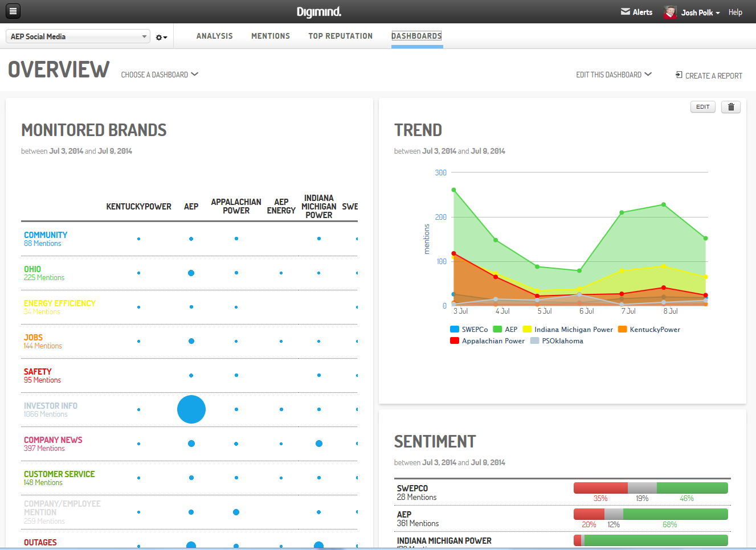Screen dimensions: 756x550
Task: Open the settings gear next to AEP Social Media
Action: tap(158, 36)
